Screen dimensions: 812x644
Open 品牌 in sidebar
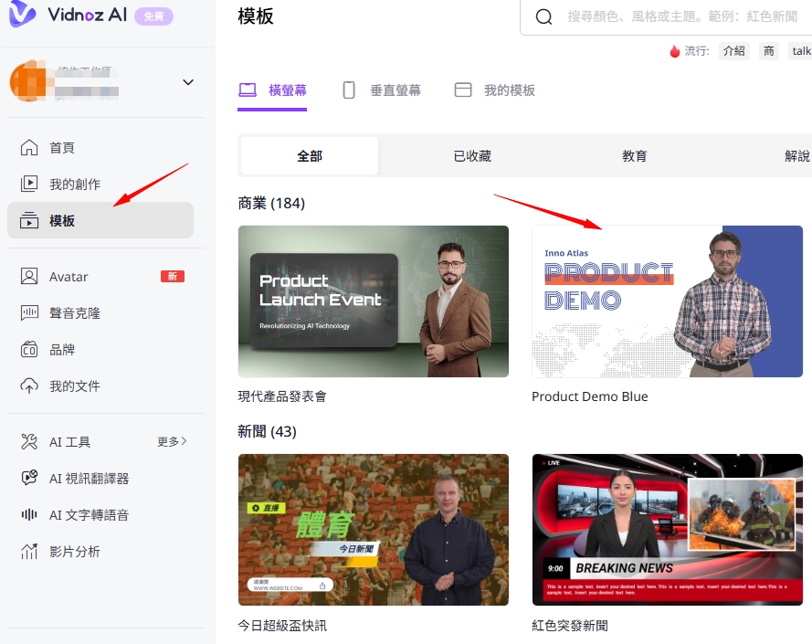tap(100, 350)
